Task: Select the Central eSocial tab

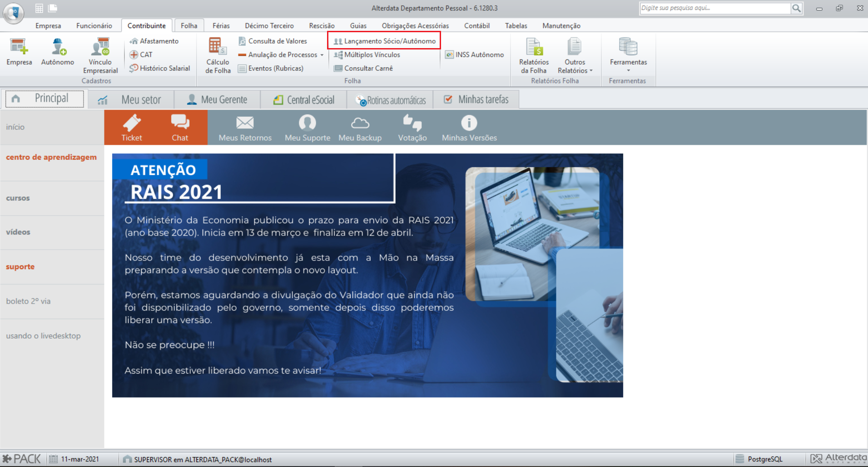Action: (303, 99)
